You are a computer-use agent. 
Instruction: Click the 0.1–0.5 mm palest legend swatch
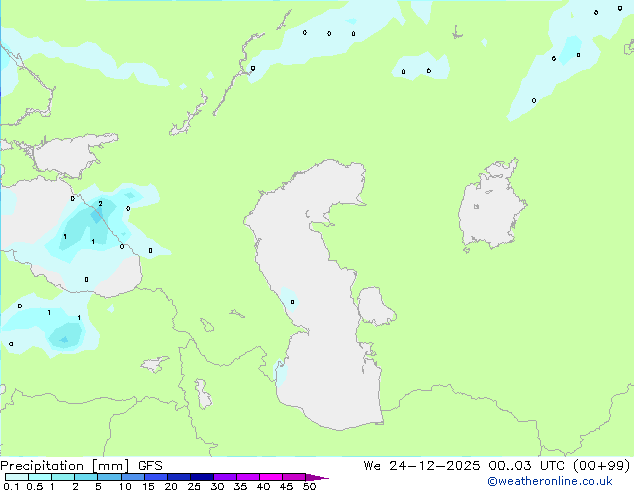click(x=17, y=477)
